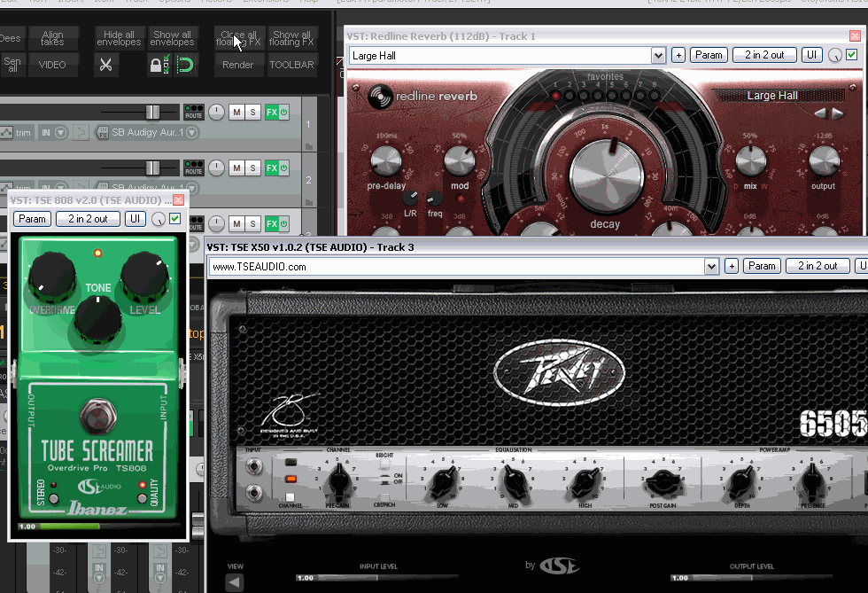The height and width of the screenshot is (593, 868).
Task: Open TSE X50 preset dropdown arrow
Action: tap(711, 267)
